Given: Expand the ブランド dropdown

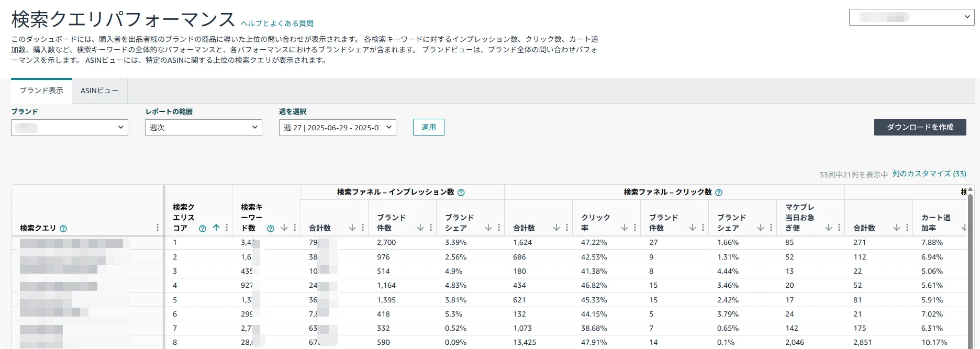Looking at the screenshot, I should tap(70, 127).
